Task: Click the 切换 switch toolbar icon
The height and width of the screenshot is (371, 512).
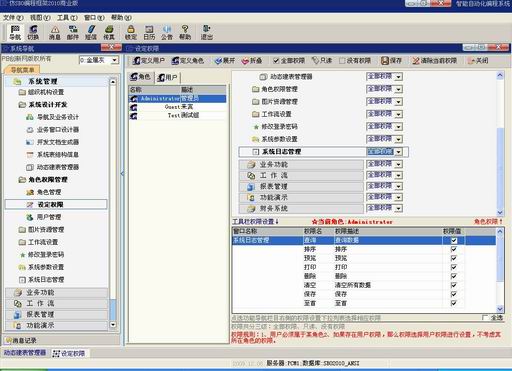Action: pos(33,32)
